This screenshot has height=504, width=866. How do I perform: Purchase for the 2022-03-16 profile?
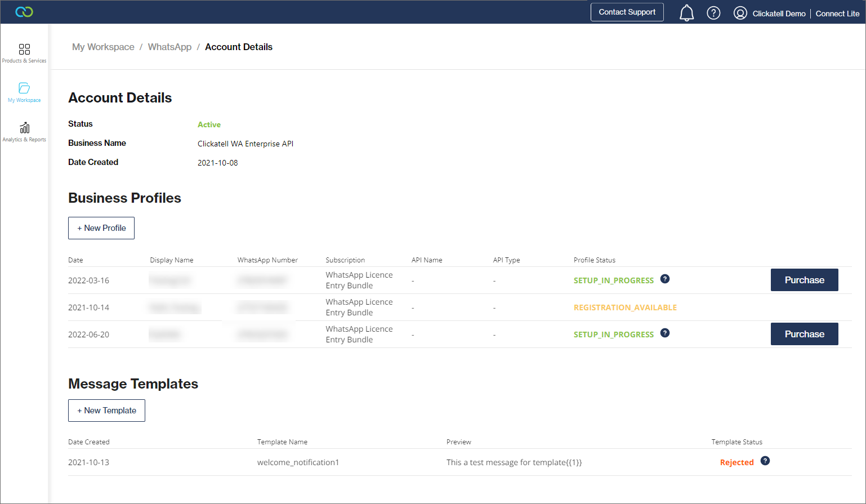804,280
